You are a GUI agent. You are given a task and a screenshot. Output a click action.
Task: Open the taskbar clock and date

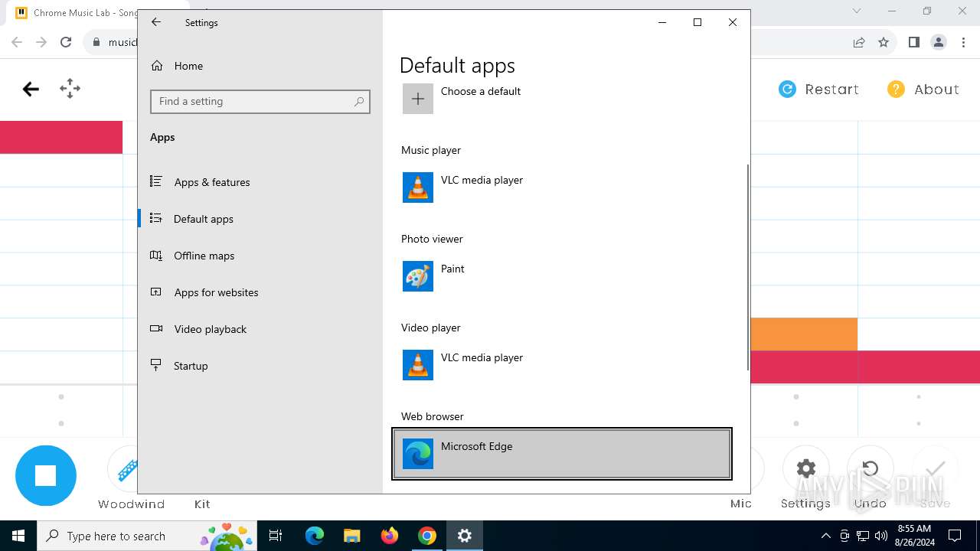[x=914, y=536]
